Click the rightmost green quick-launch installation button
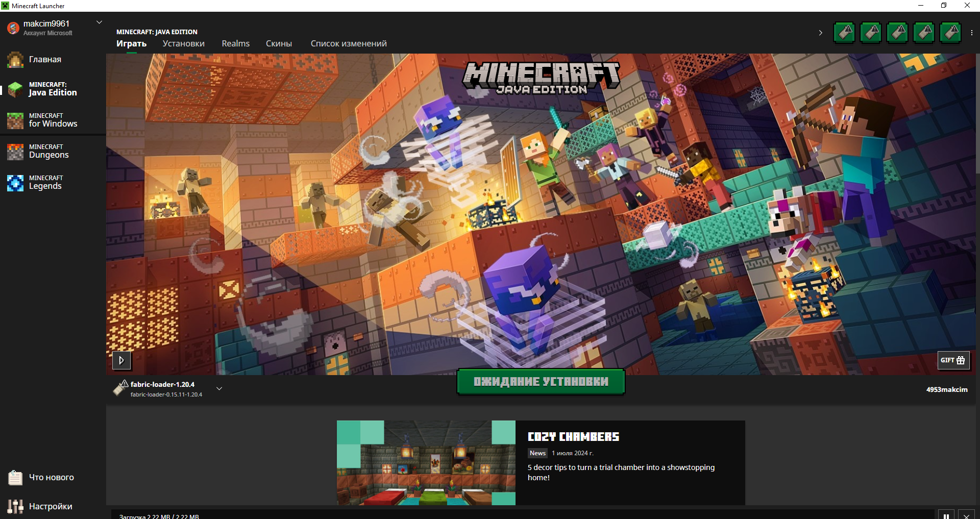Screen dimensions: 980x519 pyautogui.click(x=950, y=33)
